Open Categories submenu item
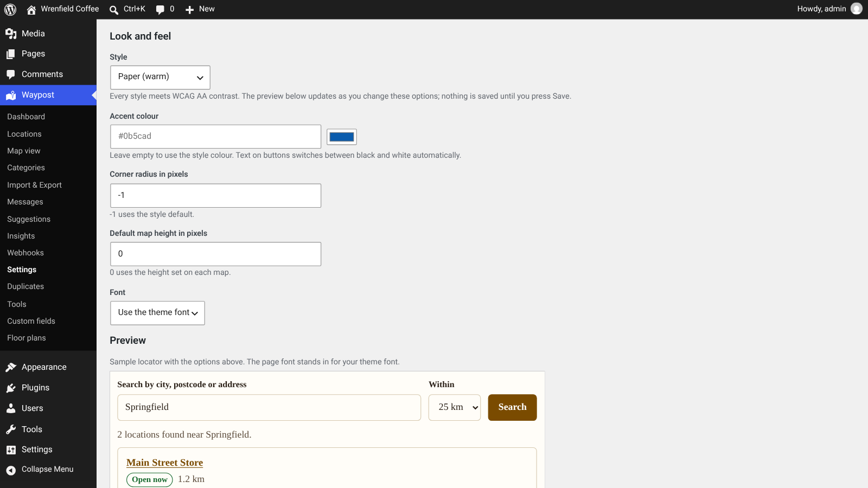 click(26, 168)
